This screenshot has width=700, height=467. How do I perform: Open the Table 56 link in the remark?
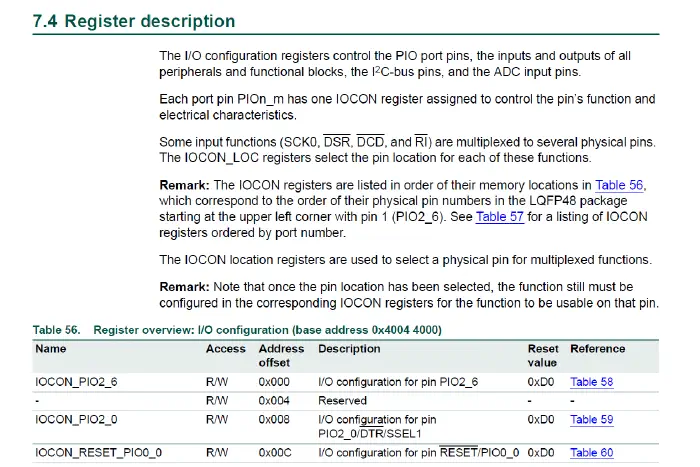[x=620, y=185]
